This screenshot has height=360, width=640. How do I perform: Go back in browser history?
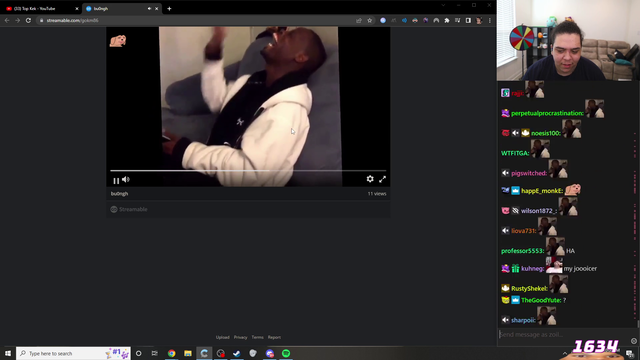[x=7, y=20]
